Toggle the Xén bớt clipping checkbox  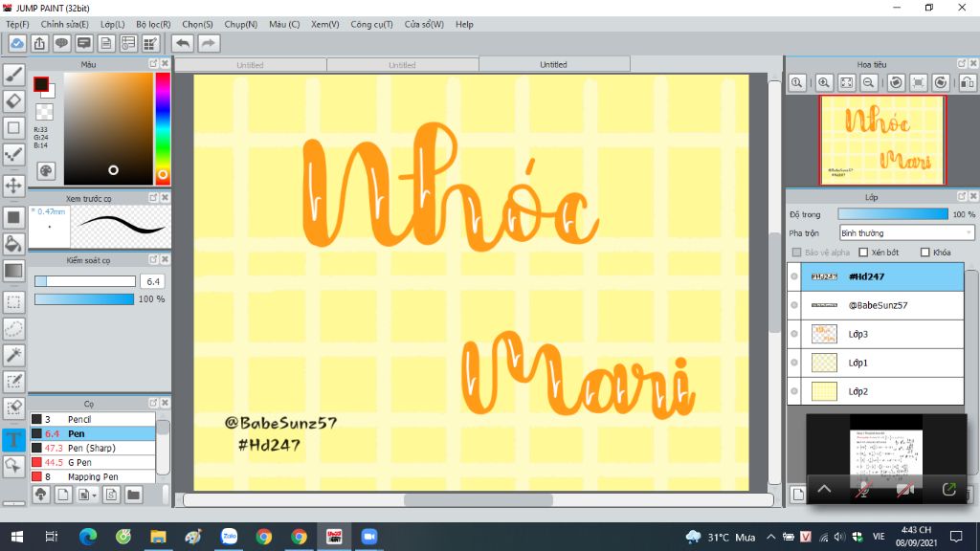[x=863, y=253]
